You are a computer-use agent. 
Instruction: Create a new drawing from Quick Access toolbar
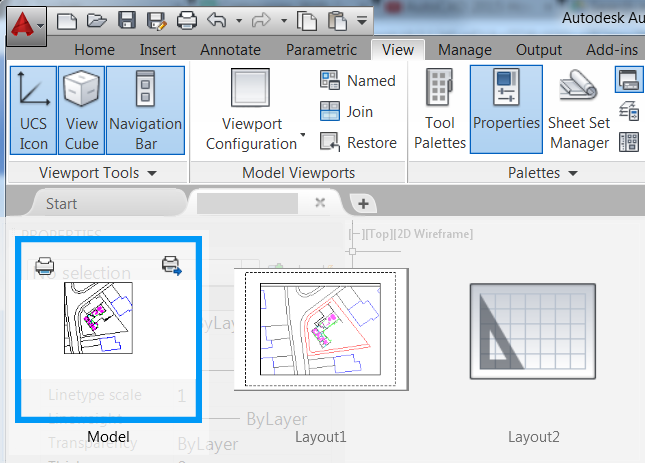point(67,21)
